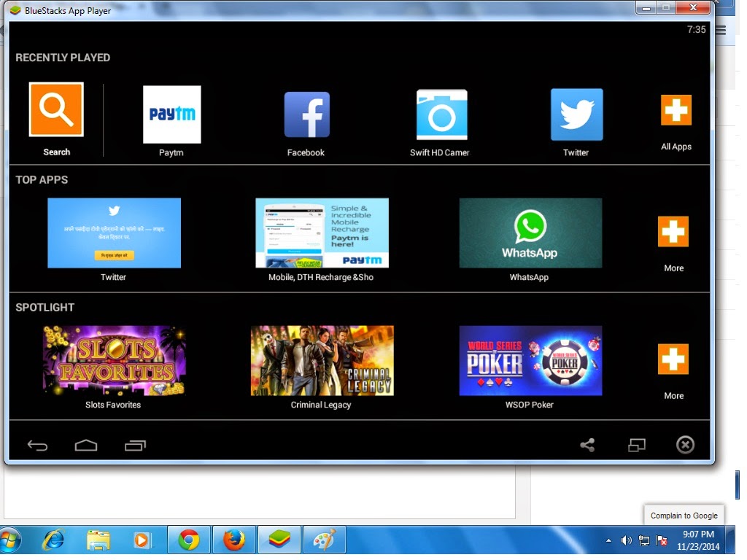Click the taskbar clock 9:07 PM
This screenshot has width=747, height=560.
tap(698, 534)
